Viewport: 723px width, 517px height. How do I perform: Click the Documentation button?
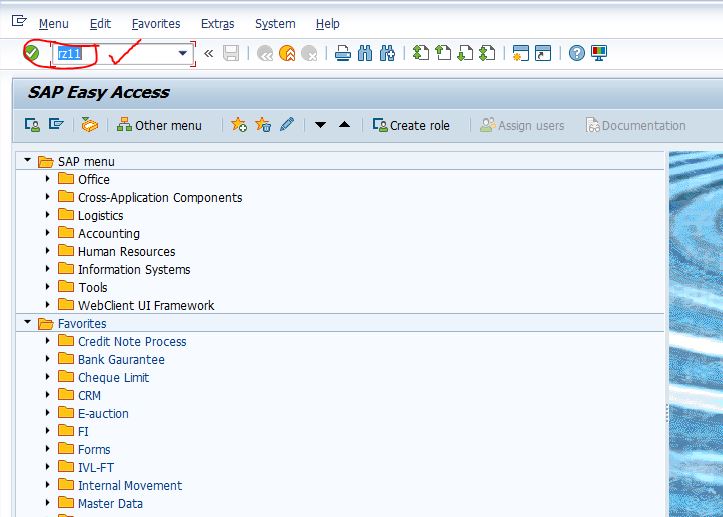(x=635, y=125)
